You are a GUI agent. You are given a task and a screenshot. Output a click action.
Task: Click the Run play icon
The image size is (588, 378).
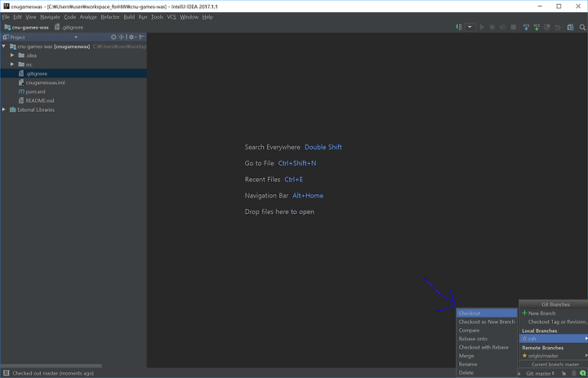[x=483, y=27]
